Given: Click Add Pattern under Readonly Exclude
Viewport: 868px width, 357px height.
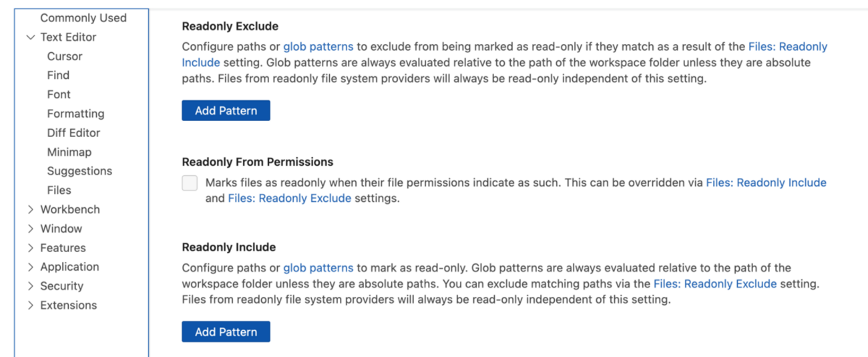Looking at the screenshot, I should pyautogui.click(x=226, y=111).
